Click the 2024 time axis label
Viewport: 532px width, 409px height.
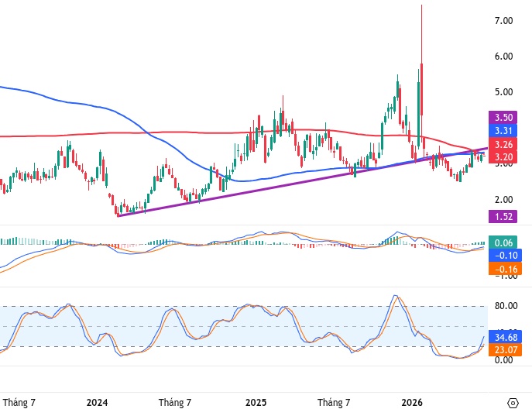(x=97, y=403)
